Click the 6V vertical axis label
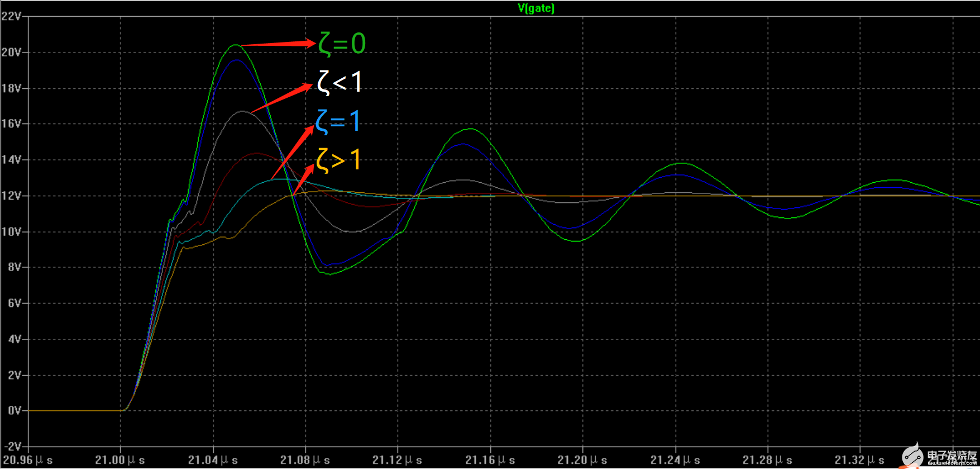Screen dimensions: 980x469 click(15, 303)
